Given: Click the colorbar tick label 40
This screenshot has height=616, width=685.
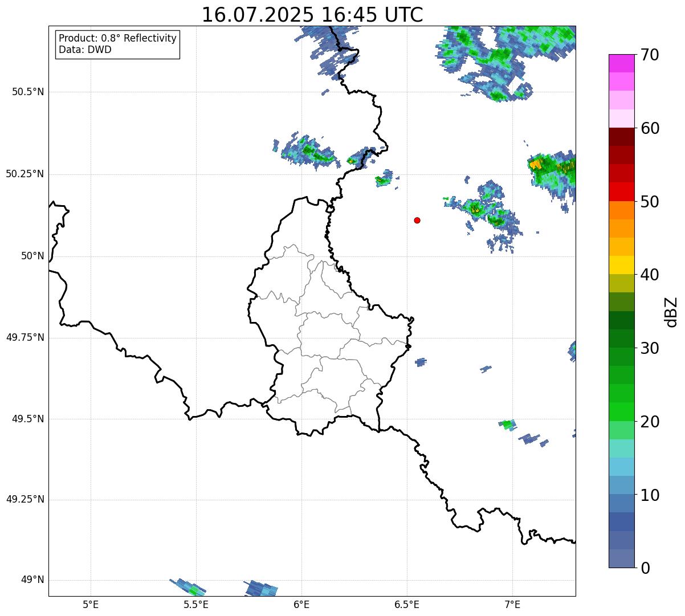Looking at the screenshot, I should (x=650, y=275).
